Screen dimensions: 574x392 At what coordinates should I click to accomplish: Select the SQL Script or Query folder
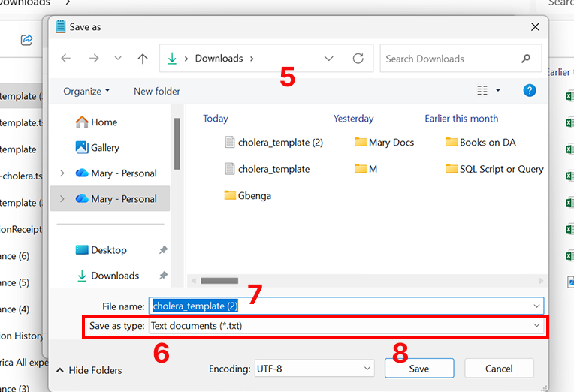pyautogui.click(x=494, y=169)
